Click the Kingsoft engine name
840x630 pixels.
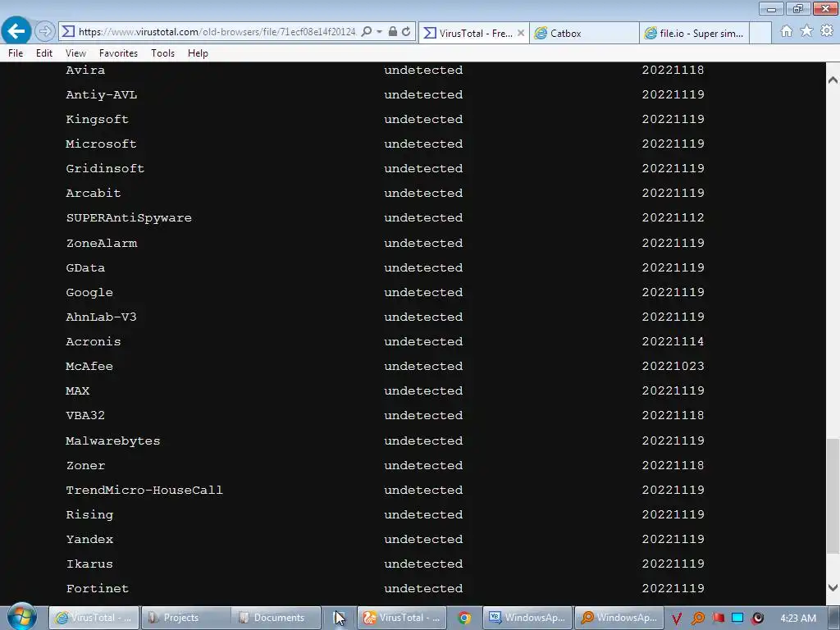(97, 120)
